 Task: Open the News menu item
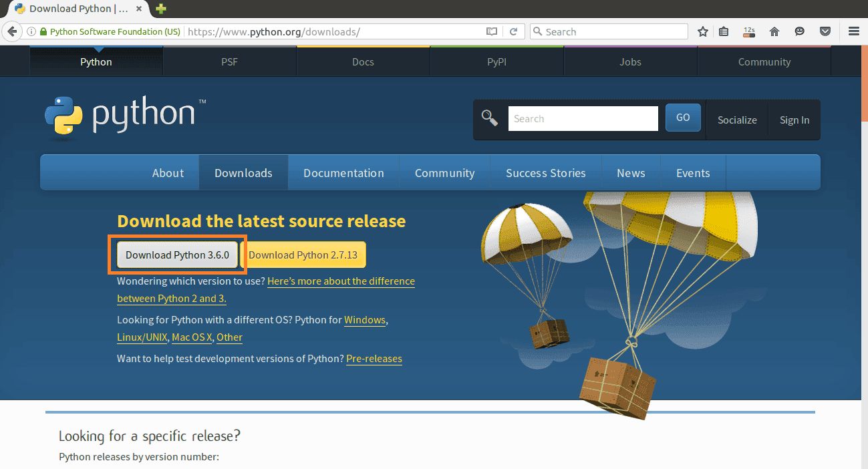pyautogui.click(x=631, y=173)
